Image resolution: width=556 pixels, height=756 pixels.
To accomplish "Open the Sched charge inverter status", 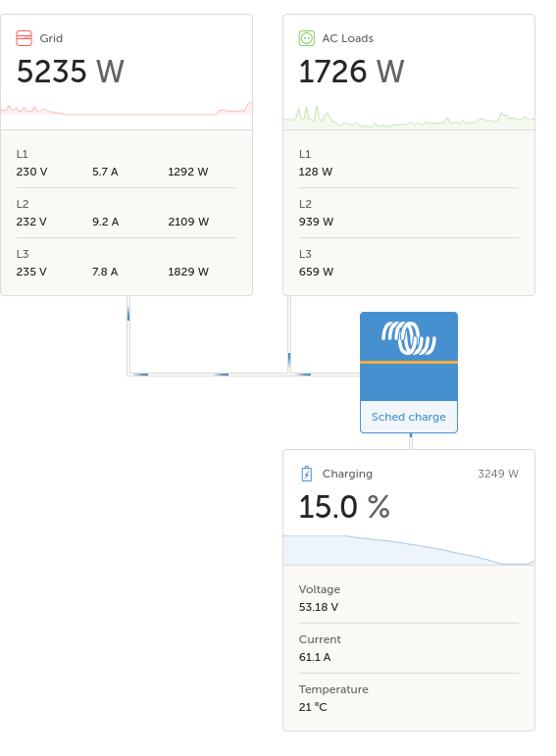I will pyautogui.click(x=409, y=417).
